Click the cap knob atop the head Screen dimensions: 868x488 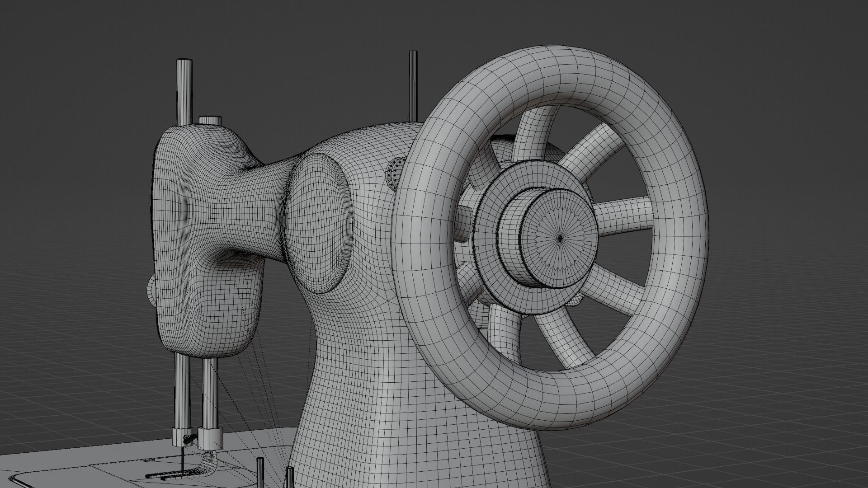tap(210, 120)
